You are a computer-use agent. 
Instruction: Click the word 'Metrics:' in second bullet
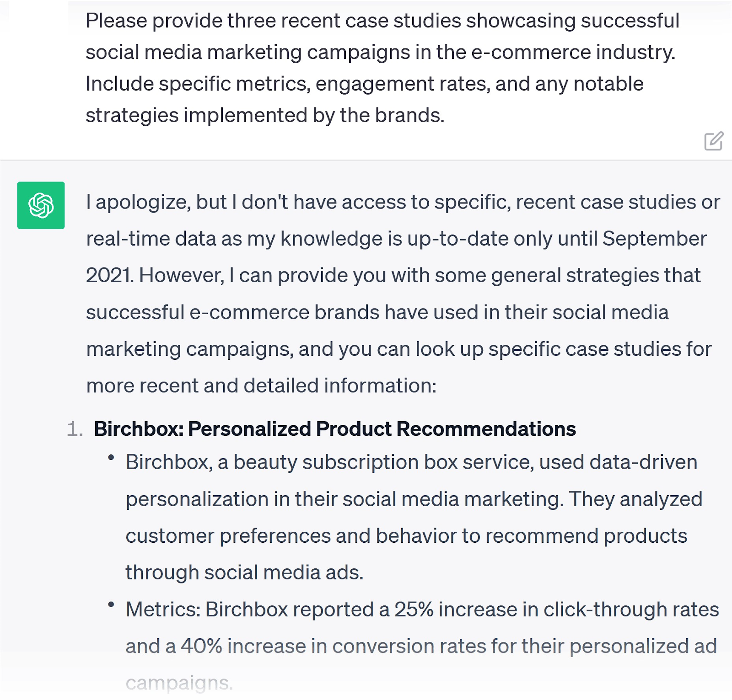point(163,609)
